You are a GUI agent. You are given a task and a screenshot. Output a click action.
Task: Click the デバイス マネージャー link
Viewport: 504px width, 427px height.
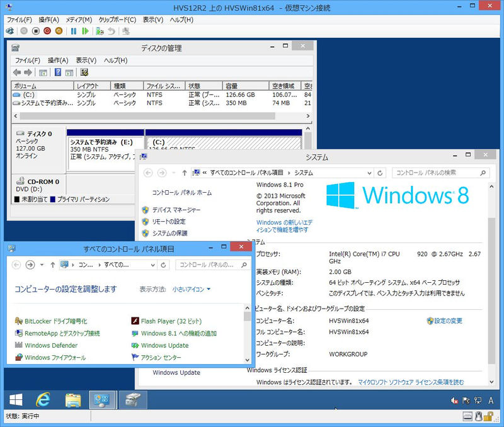pyautogui.click(x=176, y=210)
